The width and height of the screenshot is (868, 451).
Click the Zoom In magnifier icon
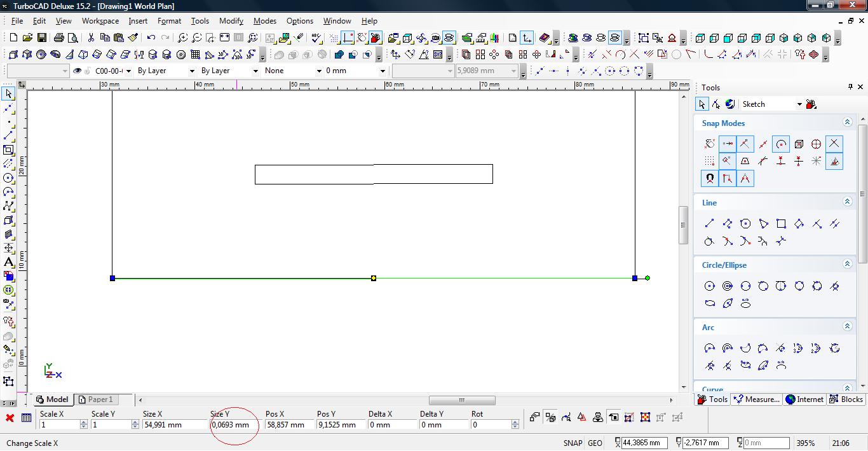[x=182, y=38]
